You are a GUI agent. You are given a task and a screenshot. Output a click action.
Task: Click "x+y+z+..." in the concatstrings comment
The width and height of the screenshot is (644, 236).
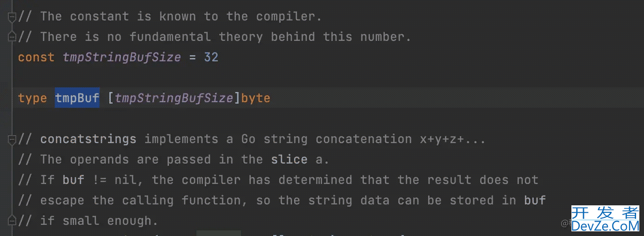[453, 139]
